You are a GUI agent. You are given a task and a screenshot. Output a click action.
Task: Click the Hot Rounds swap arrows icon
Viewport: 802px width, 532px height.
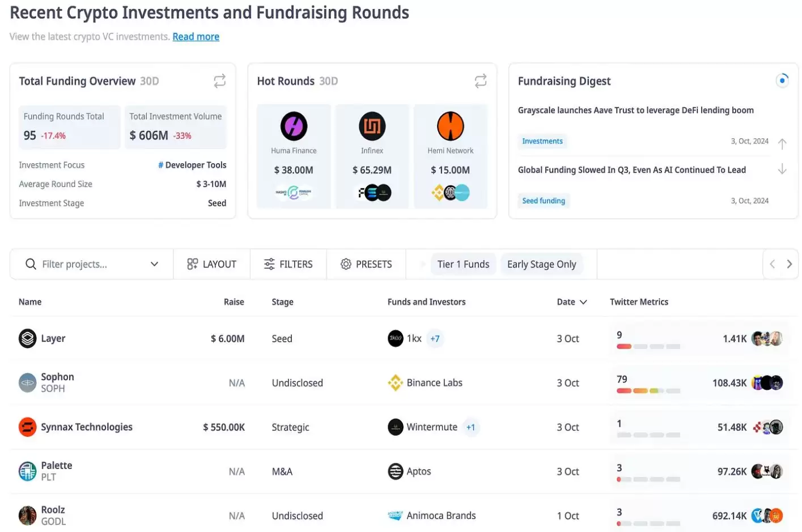click(480, 81)
